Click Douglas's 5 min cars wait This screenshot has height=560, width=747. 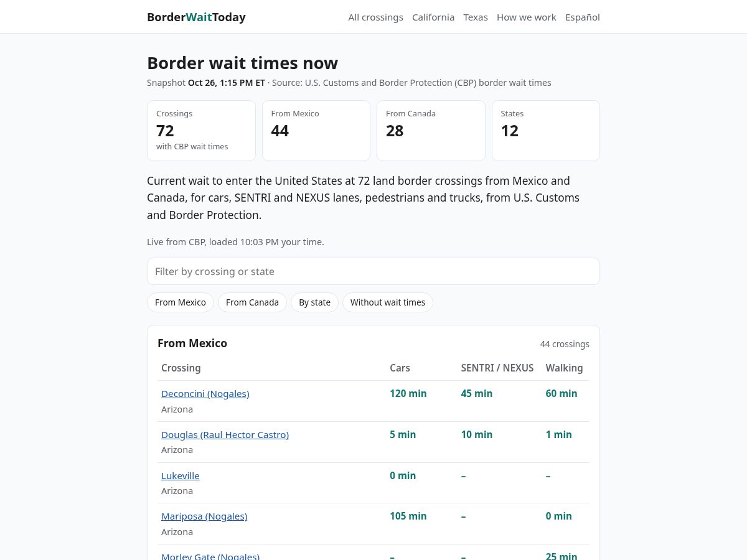403,435
